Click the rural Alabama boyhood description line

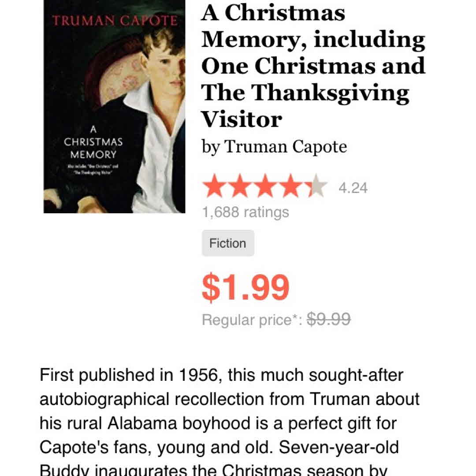point(218,423)
